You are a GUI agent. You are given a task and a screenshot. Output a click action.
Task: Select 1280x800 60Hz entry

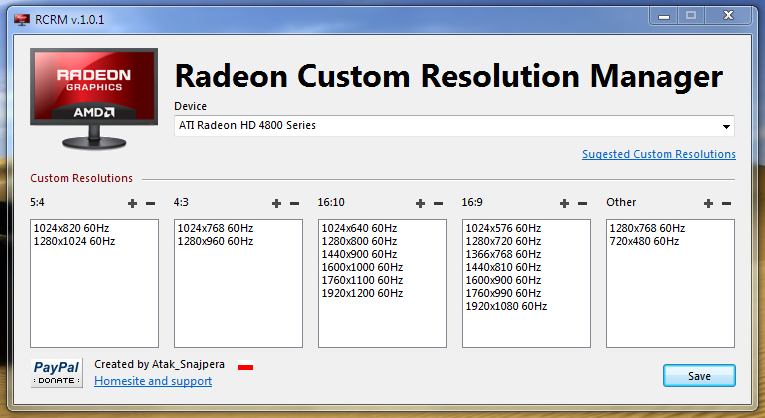click(x=359, y=241)
